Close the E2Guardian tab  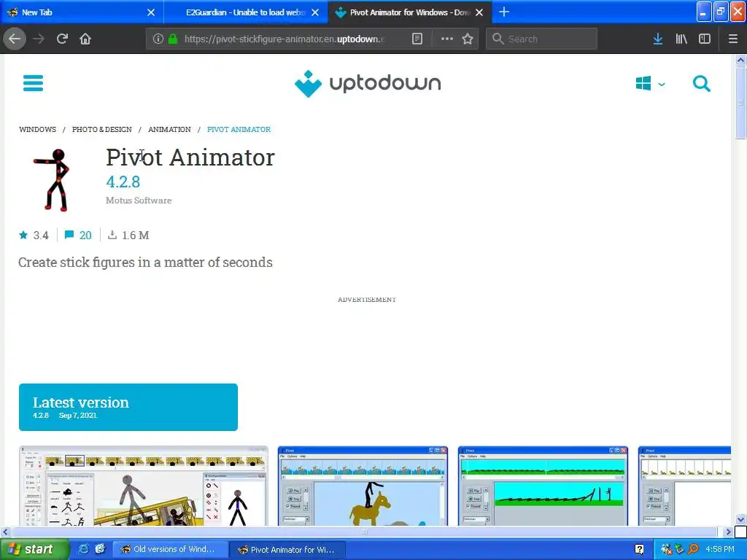(315, 12)
